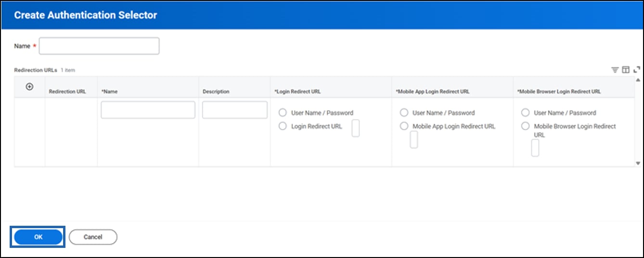Click the Create Authentication Selector title
The image size is (644, 258).
coord(86,15)
